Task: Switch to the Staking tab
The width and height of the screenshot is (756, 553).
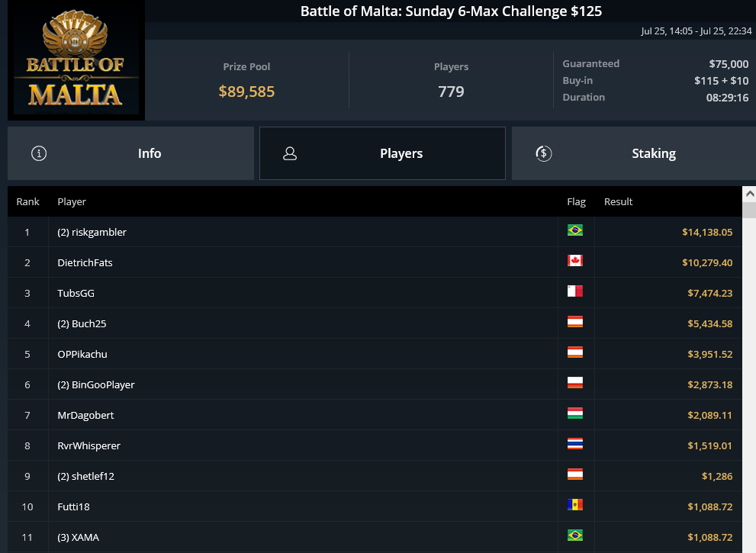Action: 633,153
